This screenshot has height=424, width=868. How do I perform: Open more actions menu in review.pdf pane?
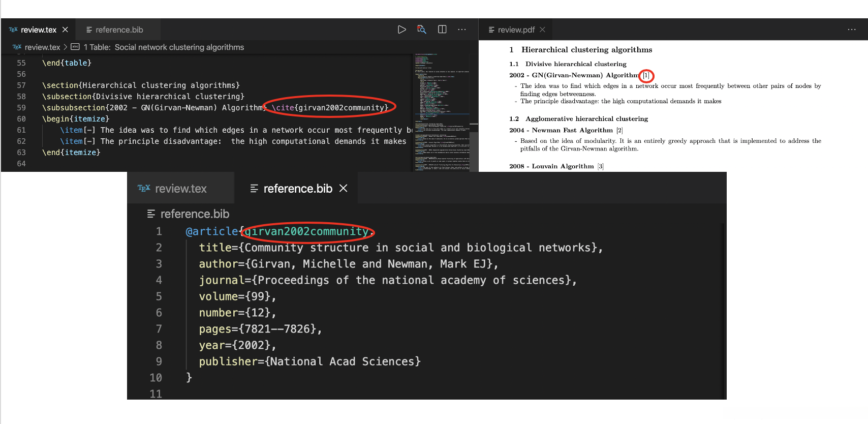pyautogui.click(x=852, y=29)
